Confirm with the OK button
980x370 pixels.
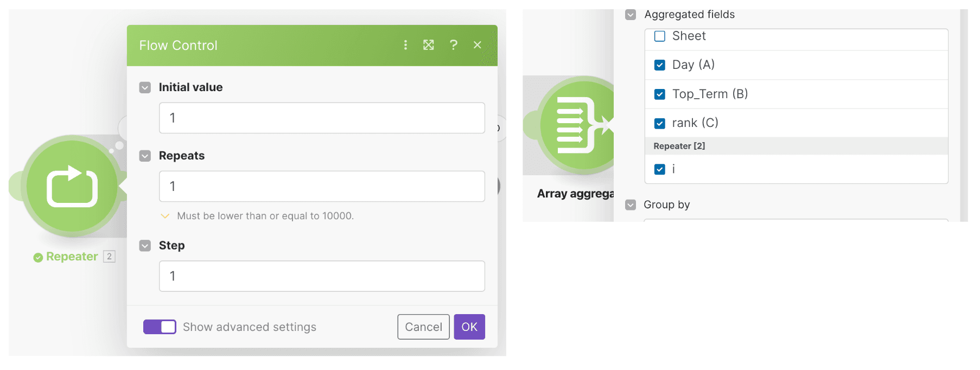(469, 327)
